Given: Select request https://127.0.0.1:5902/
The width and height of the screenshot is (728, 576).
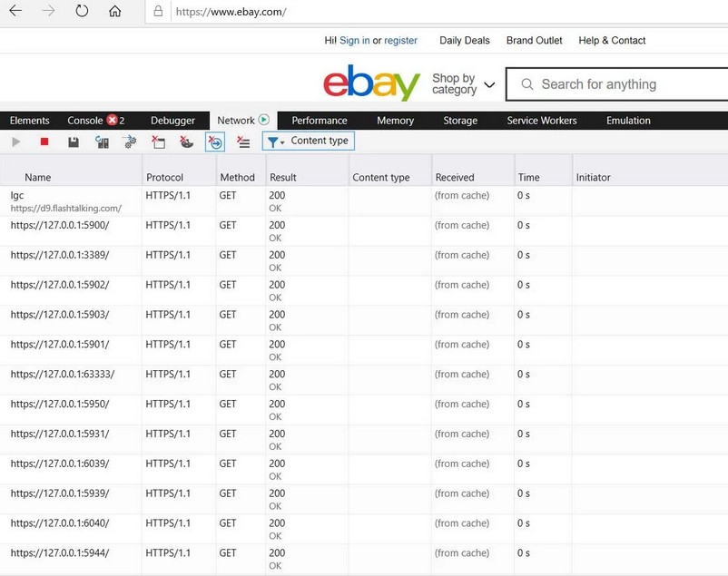Looking at the screenshot, I should tap(364, 290).
